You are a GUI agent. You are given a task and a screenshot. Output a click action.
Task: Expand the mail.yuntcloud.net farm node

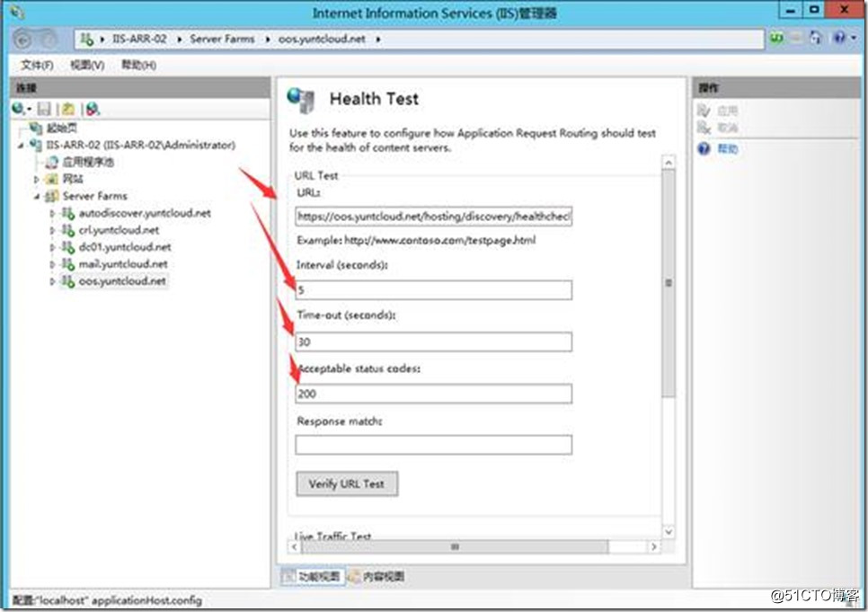(x=52, y=265)
